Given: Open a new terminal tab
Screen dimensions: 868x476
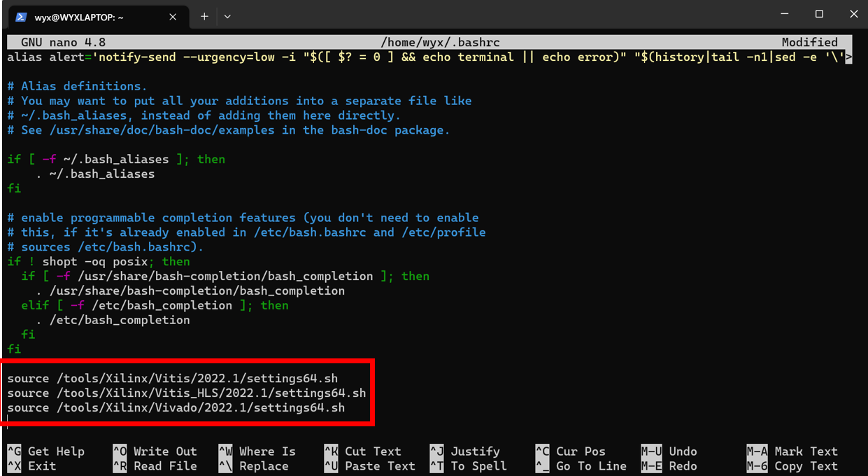Looking at the screenshot, I should (x=204, y=16).
